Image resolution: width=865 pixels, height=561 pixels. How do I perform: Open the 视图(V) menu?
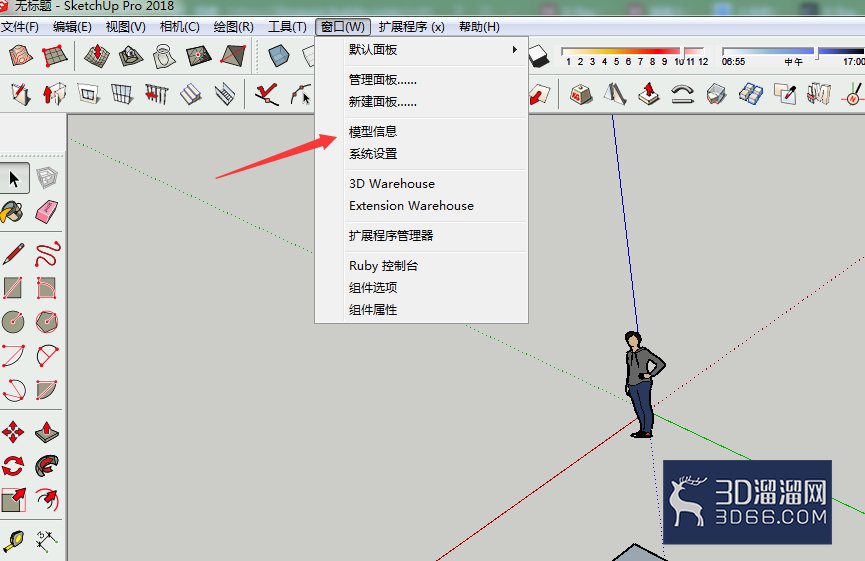(x=125, y=26)
